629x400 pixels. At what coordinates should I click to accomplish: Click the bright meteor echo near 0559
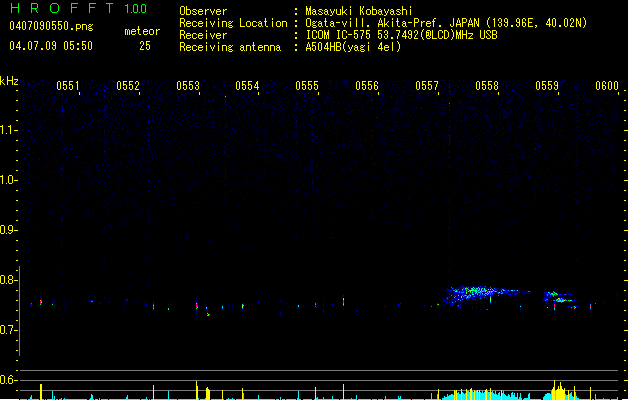561,300
